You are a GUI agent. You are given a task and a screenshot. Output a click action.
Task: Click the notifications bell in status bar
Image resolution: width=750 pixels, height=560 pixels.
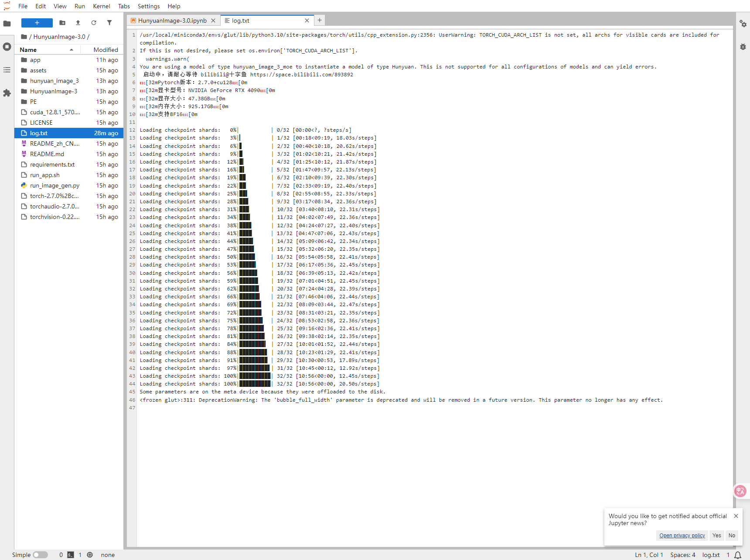coord(738,555)
